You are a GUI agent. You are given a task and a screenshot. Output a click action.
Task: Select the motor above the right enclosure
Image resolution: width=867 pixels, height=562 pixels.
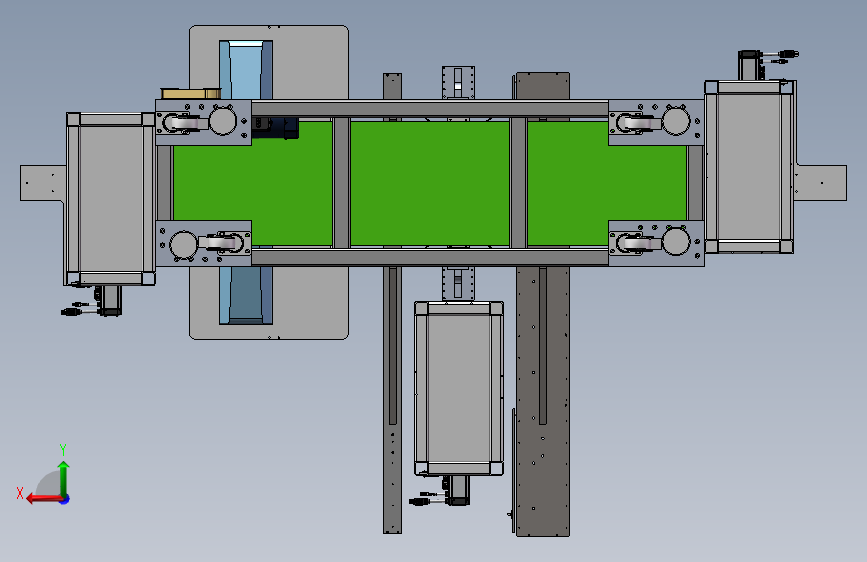pyautogui.click(x=750, y=65)
